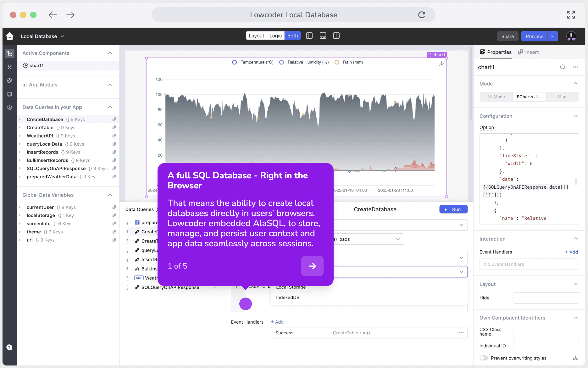Open the Preview dropdown arrow
The height and width of the screenshot is (368, 588).
552,36
